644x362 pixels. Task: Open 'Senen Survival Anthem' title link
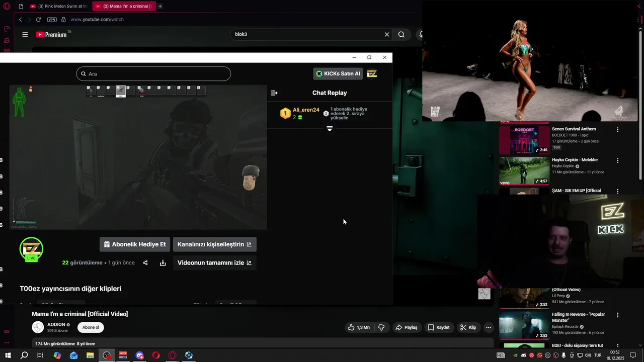click(574, 129)
